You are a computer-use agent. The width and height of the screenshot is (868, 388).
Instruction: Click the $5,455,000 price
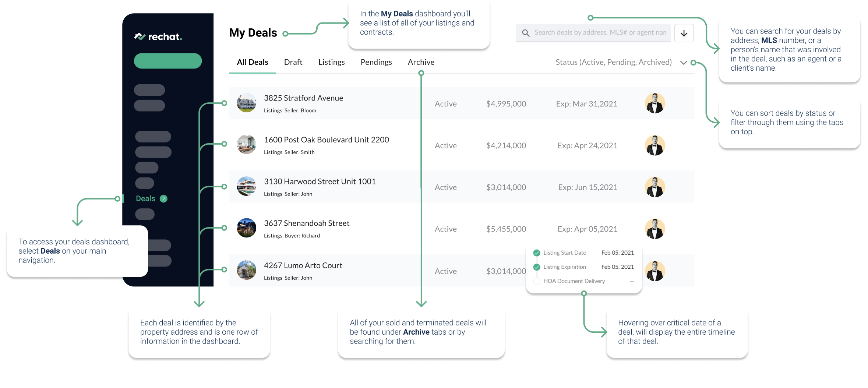(506, 229)
